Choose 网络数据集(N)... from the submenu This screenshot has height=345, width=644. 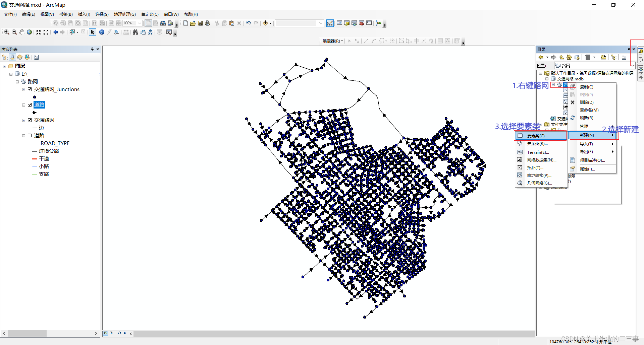tap(541, 160)
